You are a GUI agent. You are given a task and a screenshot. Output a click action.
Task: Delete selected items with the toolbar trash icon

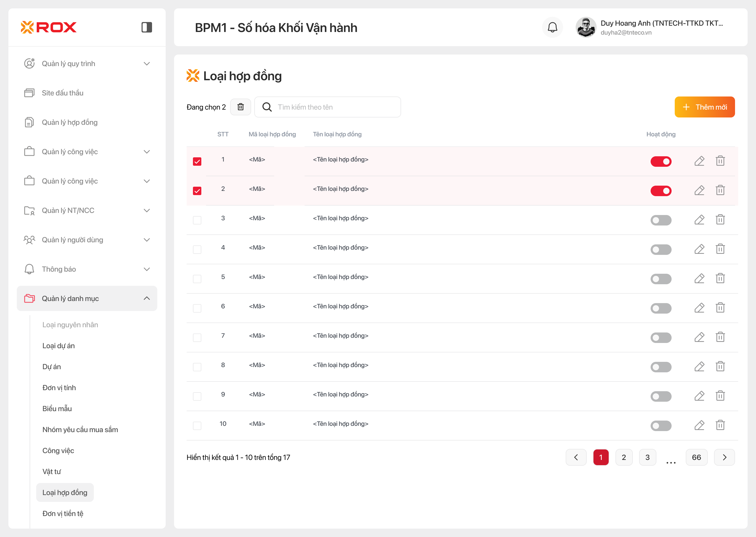click(240, 107)
